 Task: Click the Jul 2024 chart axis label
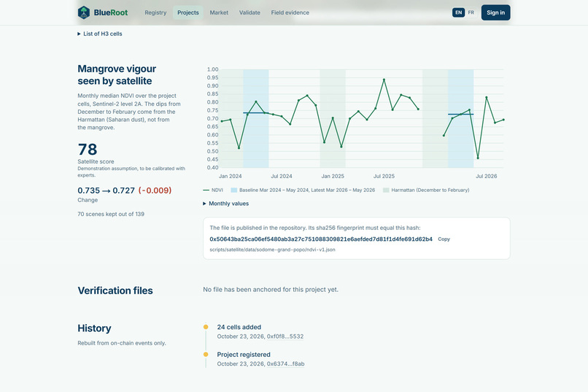click(282, 176)
